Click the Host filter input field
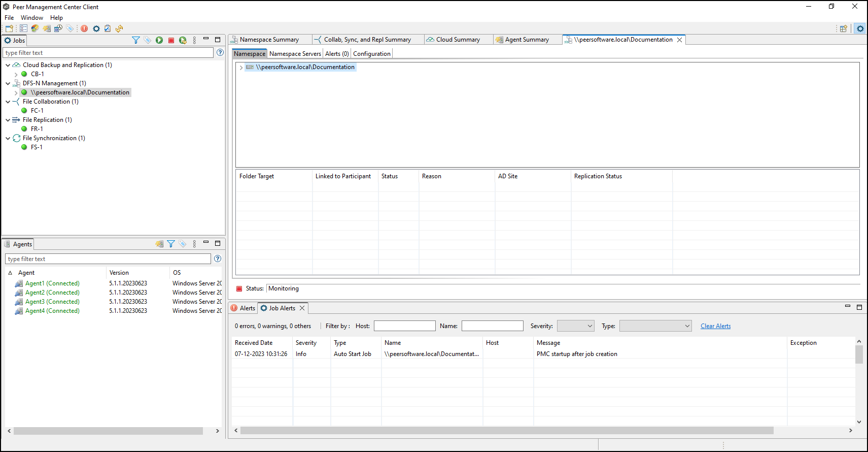 (404, 326)
